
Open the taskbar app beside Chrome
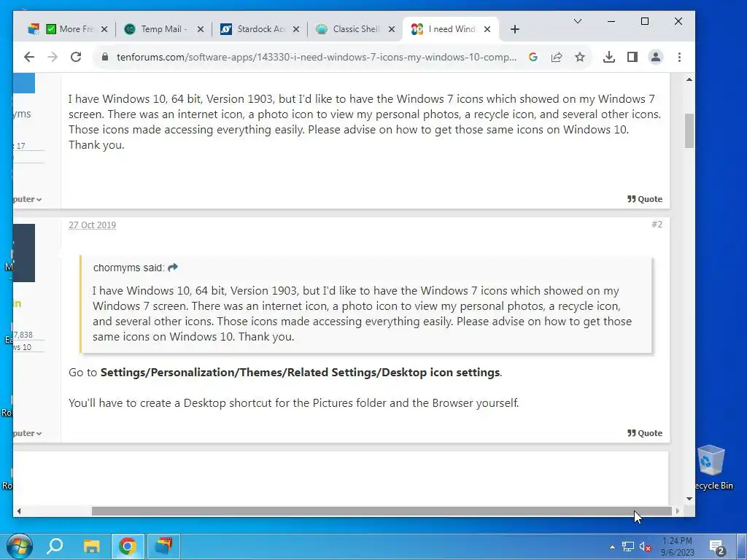pyautogui.click(x=163, y=545)
